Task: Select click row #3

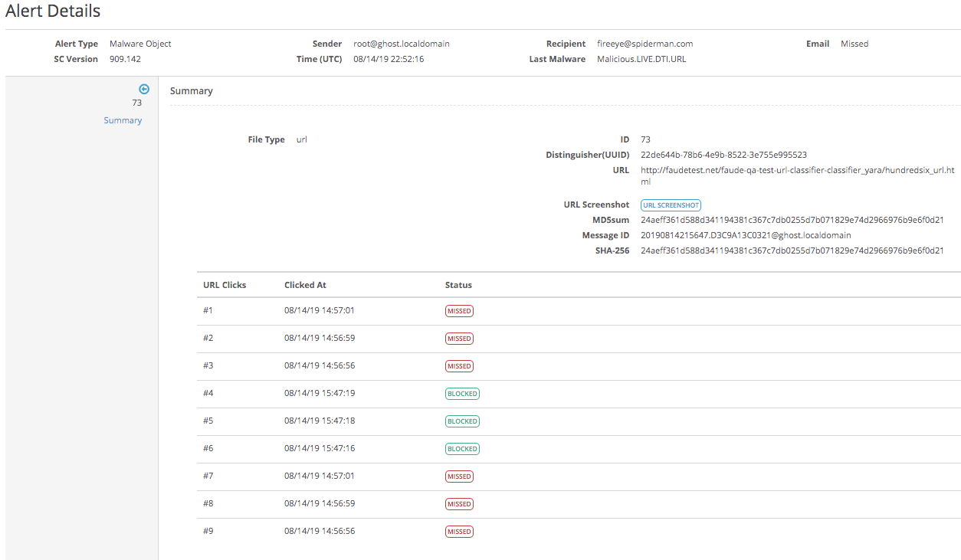Action: [x=579, y=366]
